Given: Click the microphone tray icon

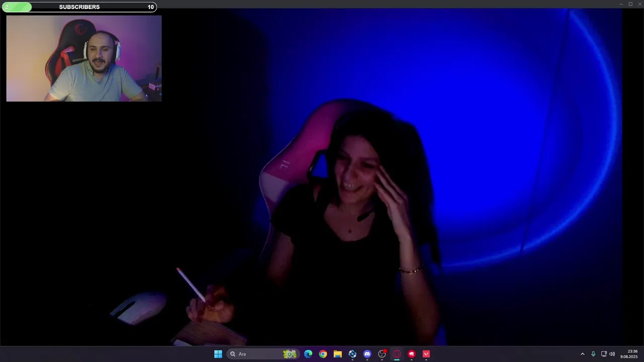Looking at the screenshot, I should click(593, 354).
